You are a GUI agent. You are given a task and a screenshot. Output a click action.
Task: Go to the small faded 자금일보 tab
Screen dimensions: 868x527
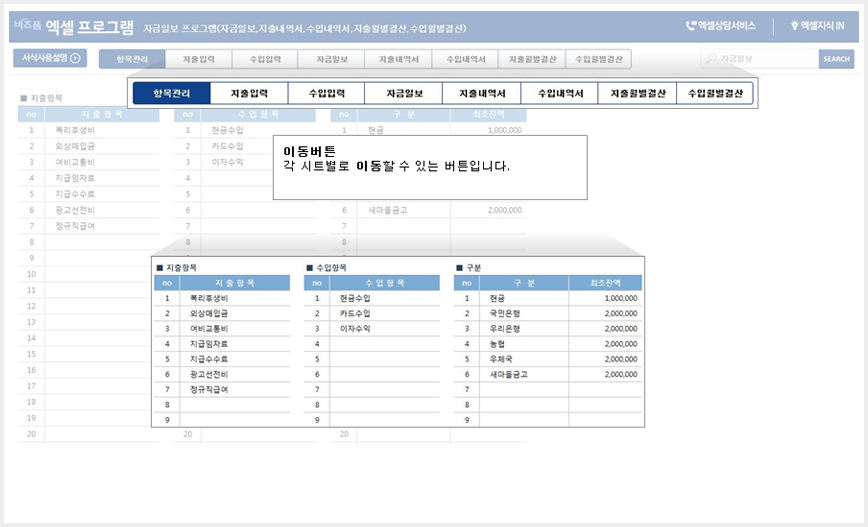(332, 59)
